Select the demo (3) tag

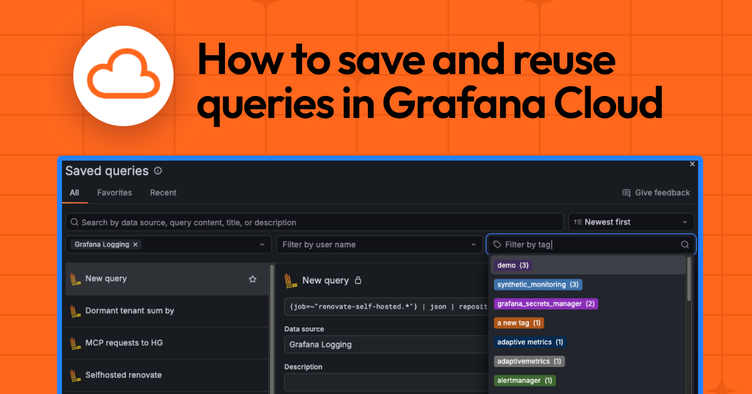(x=513, y=265)
